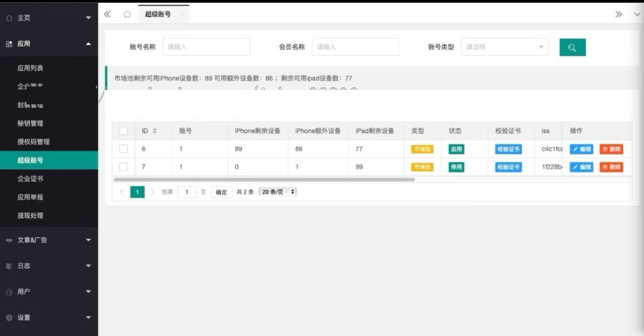The image size is (644, 336).
Task: Click the double right arrow tab scroll icon
Action: (618, 14)
